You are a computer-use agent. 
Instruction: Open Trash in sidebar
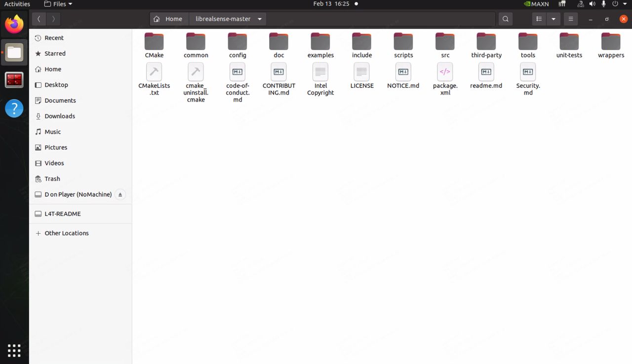coord(80,179)
